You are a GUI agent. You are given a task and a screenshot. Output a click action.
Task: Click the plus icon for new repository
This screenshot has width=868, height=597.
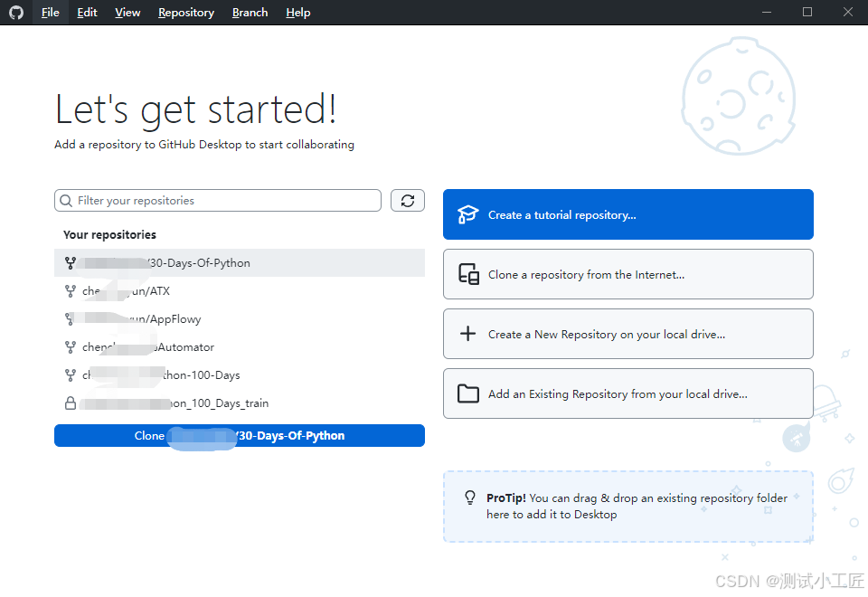467,334
